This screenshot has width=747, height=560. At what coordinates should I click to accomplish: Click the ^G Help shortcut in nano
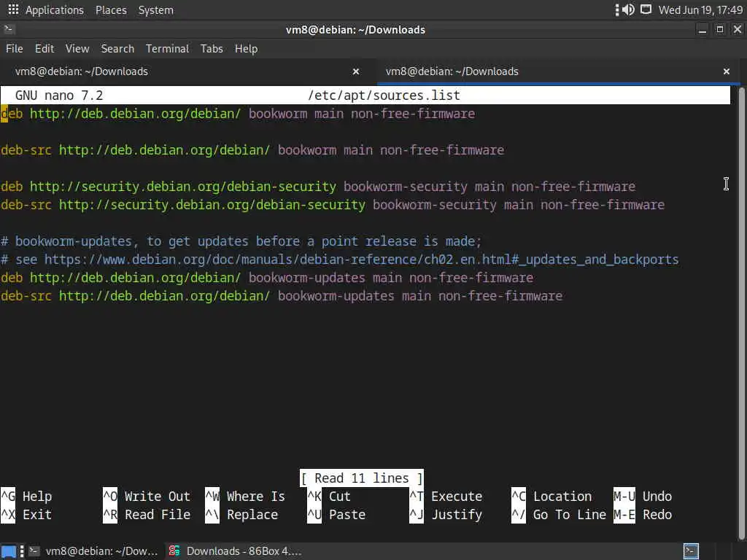click(x=26, y=496)
